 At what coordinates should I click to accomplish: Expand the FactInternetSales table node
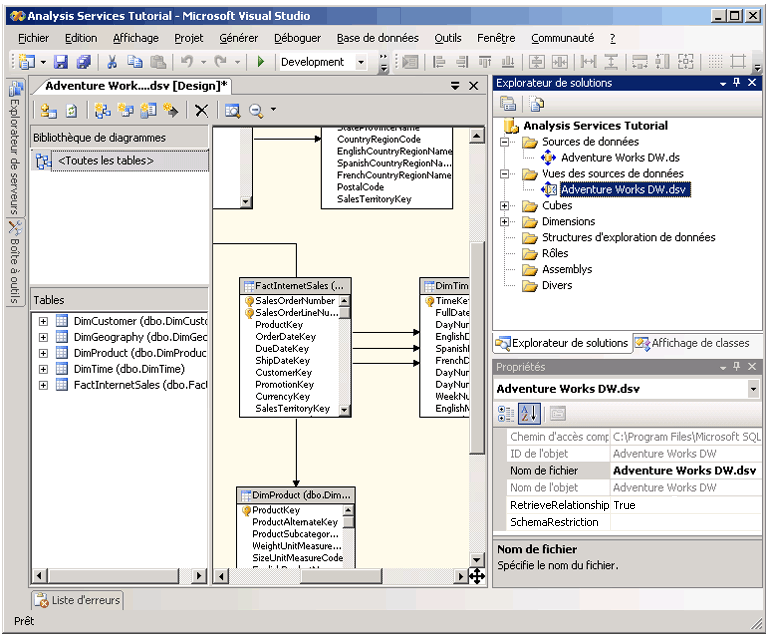(x=43, y=385)
